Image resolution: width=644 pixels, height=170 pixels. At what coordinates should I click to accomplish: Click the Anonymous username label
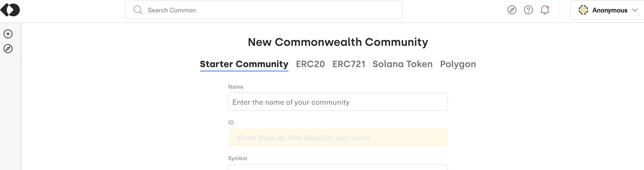point(610,10)
